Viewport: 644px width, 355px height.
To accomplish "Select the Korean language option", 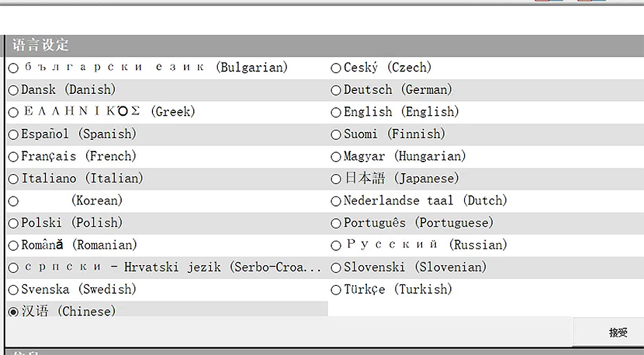I will click(14, 201).
